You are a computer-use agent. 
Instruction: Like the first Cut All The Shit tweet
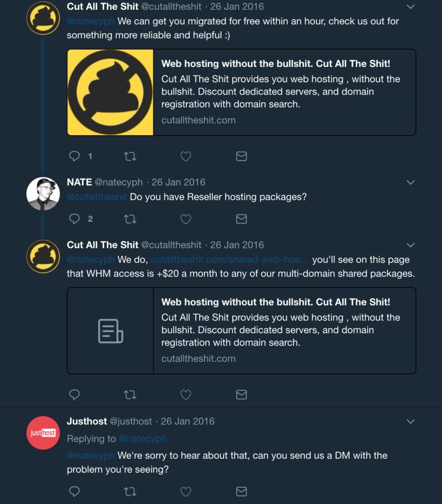185,157
